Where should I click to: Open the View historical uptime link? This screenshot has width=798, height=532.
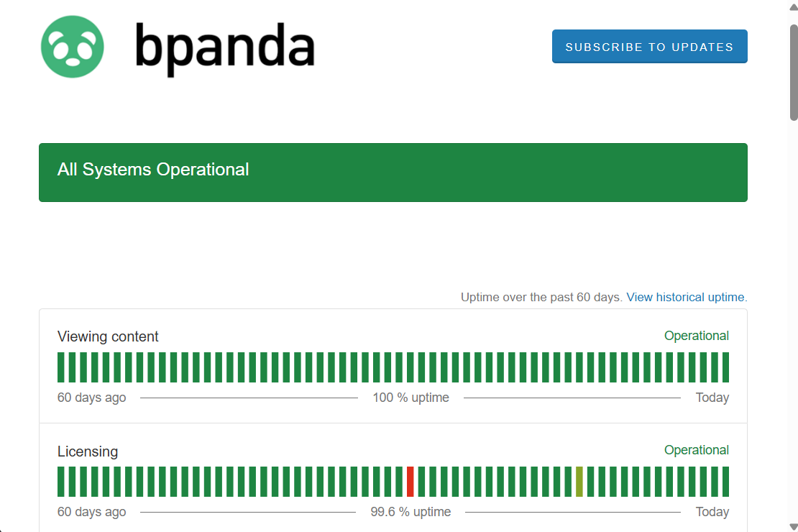687,298
